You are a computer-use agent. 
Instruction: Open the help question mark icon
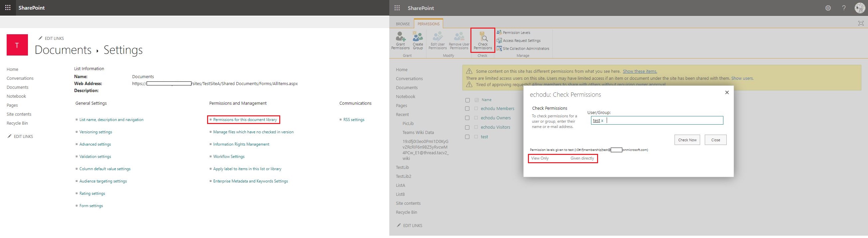click(x=844, y=8)
